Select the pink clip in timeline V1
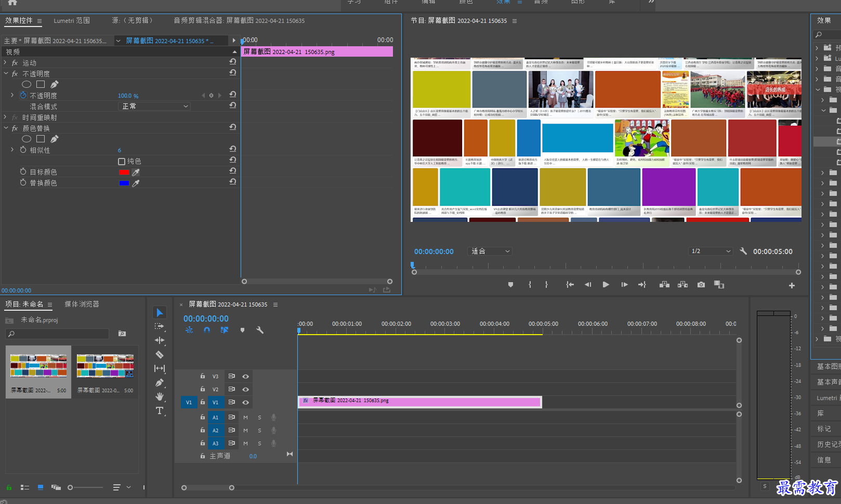This screenshot has height=504, width=841. click(420, 402)
